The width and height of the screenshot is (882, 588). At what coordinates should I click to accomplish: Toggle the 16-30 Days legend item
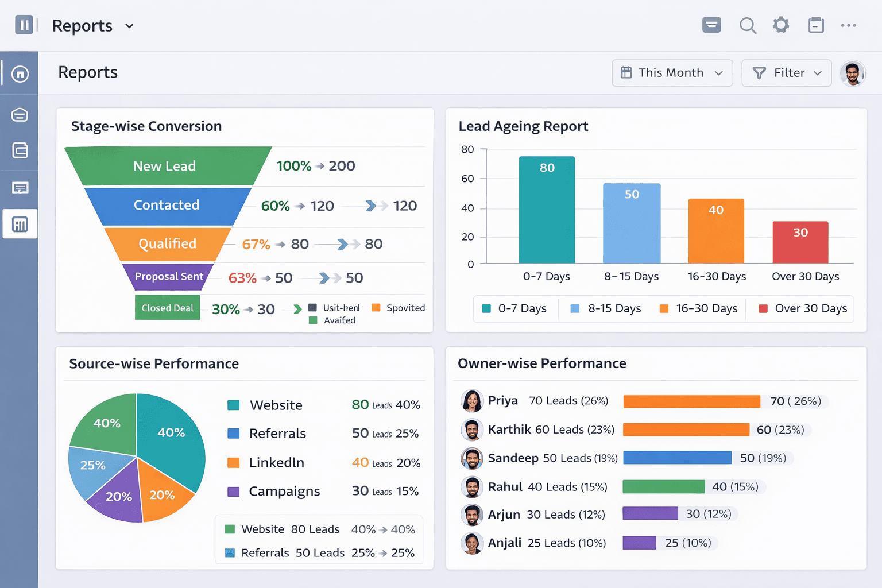coord(698,308)
